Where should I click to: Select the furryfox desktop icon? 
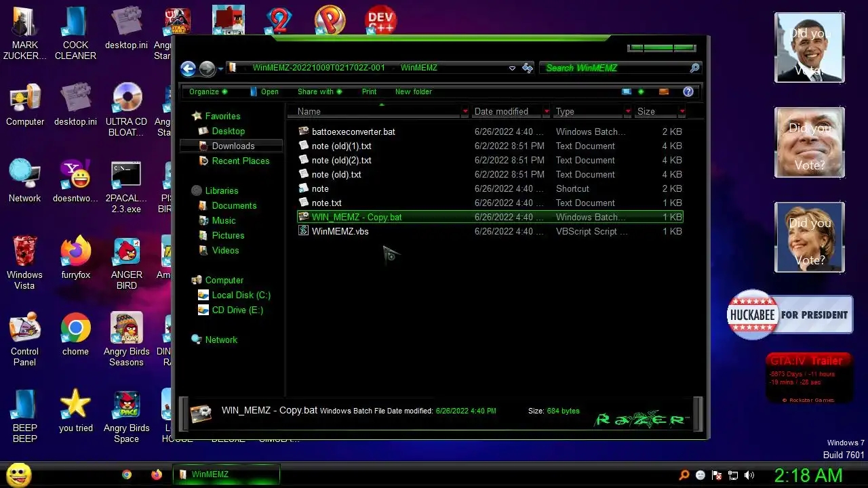tap(75, 257)
